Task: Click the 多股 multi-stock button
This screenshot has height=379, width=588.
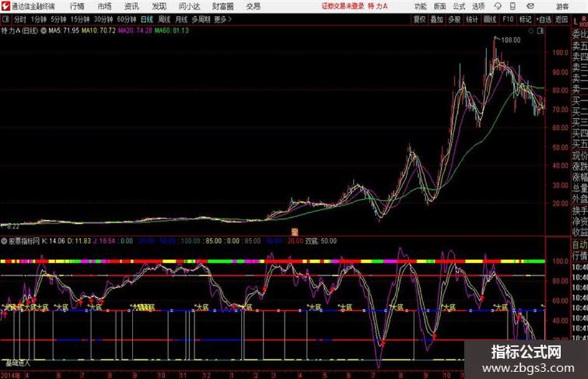Action: (454, 19)
